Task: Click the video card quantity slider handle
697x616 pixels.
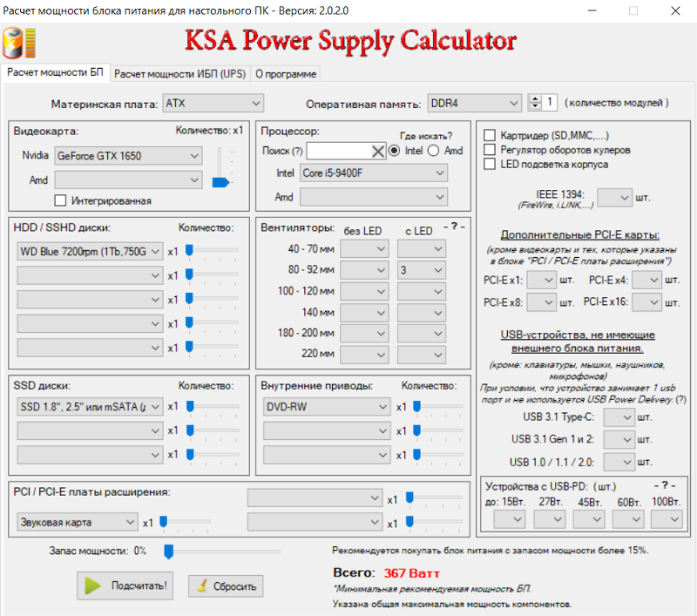Action: pyautogui.click(x=220, y=182)
